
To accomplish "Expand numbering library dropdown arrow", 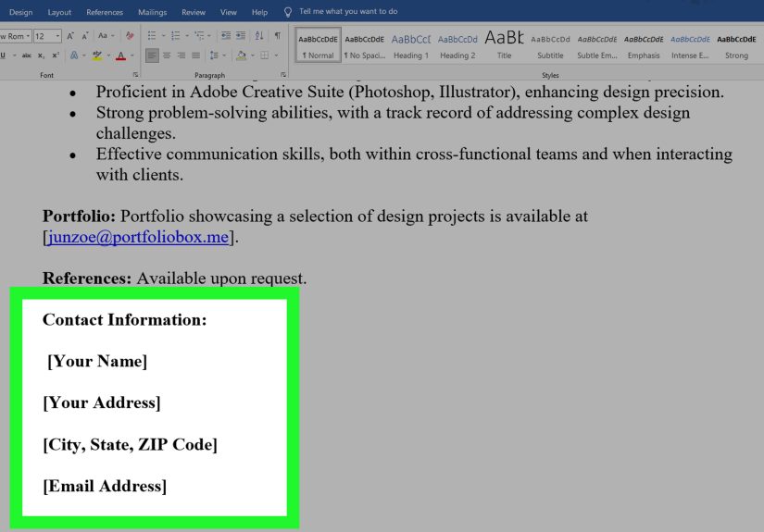I will pos(187,36).
